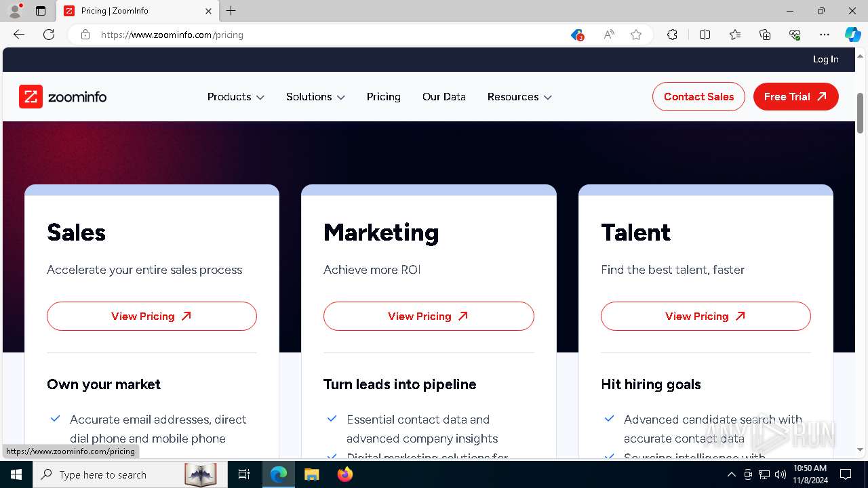This screenshot has width=868, height=488.
Task: Expand the Products dropdown menu
Action: pos(235,97)
